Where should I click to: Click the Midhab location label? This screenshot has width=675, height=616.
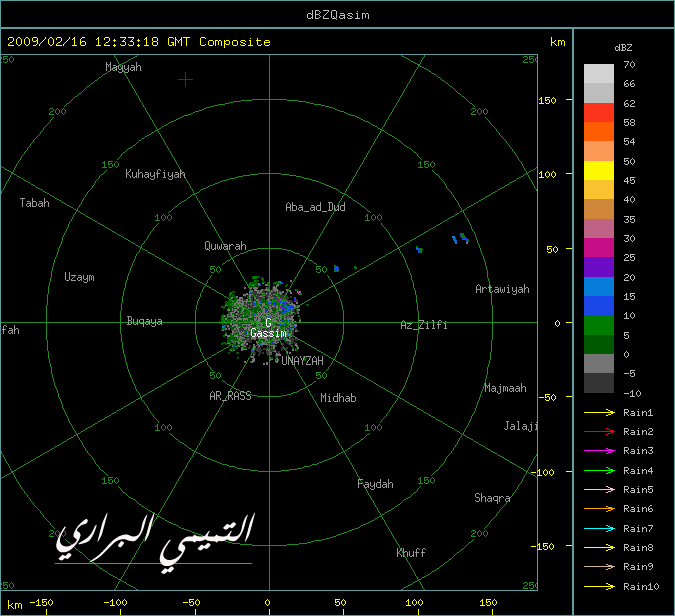pos(338,398)
